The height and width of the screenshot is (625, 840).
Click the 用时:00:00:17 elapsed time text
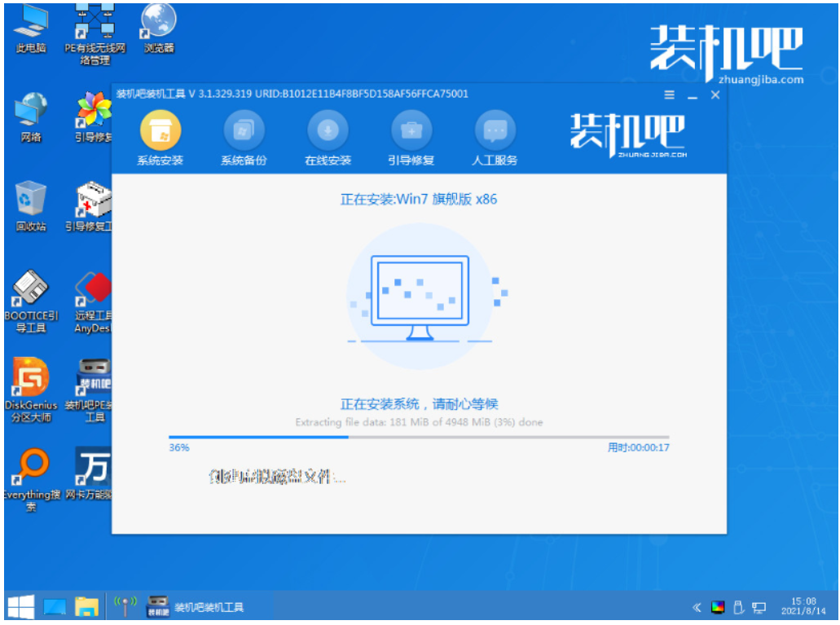638,447
